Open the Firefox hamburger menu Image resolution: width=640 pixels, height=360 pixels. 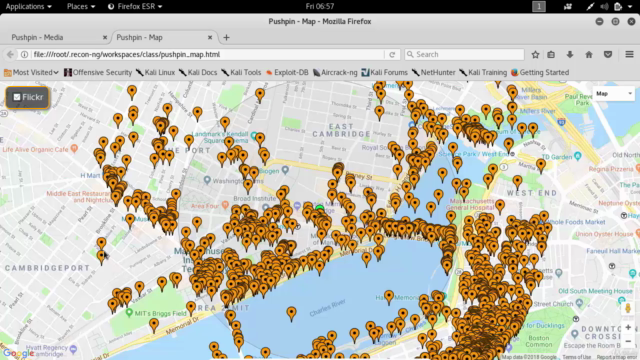[629, 54]
